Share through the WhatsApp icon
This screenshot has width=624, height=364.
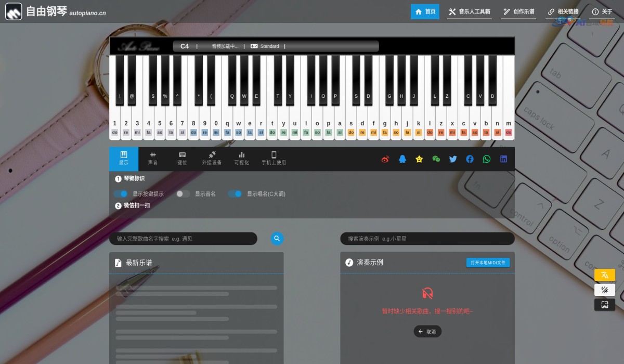[486, 159]
